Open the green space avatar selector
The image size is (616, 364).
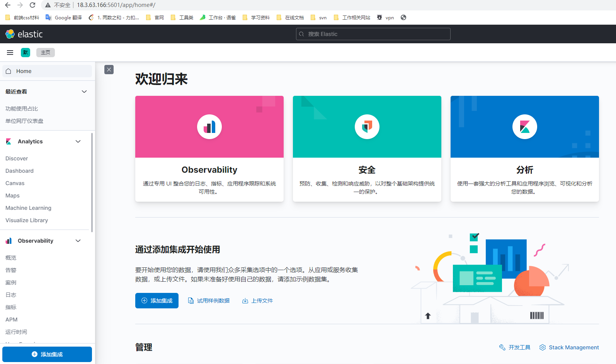26,53
